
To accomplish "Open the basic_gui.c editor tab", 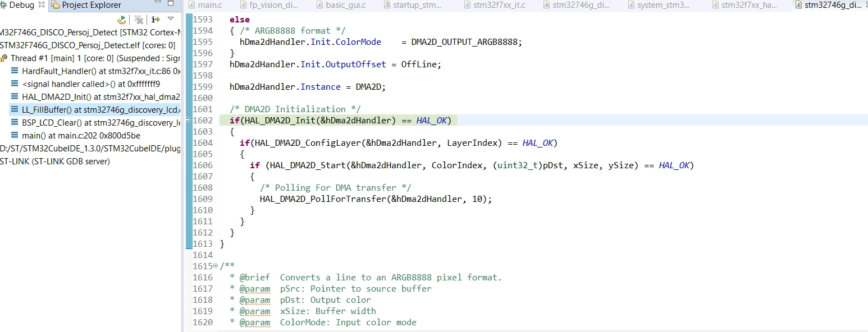I will point(340,5).
